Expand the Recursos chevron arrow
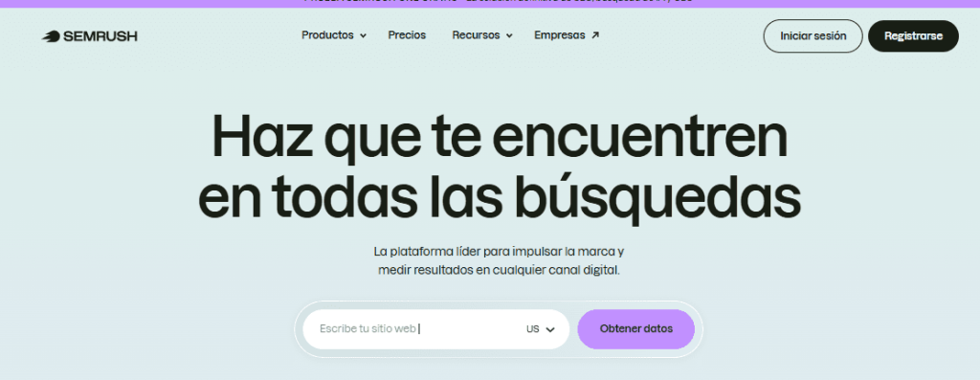980x380 pixels. tap(509, 36)
